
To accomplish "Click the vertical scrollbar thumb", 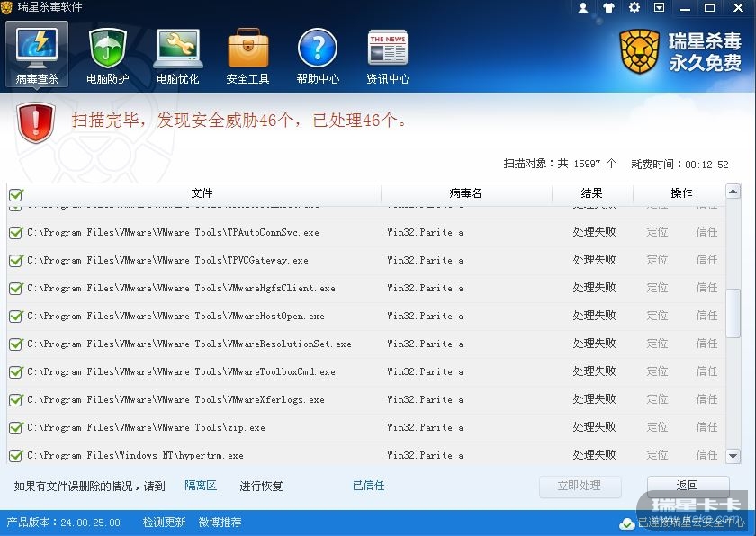I will (733, 314).
